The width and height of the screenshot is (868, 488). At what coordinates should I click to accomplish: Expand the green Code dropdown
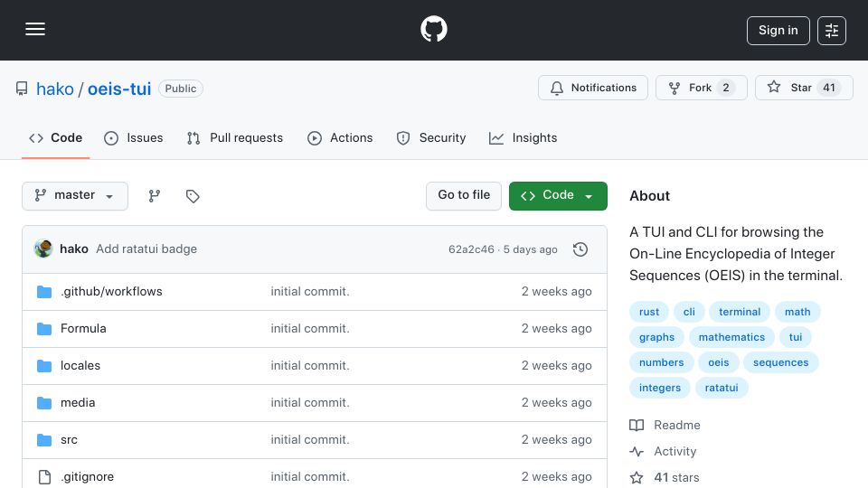(558, 196)
